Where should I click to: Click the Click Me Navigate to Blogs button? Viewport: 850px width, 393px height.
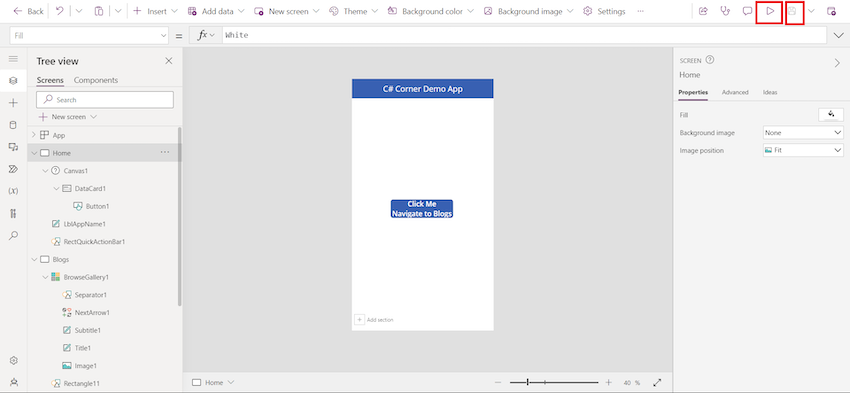click(x=422, y=209)
